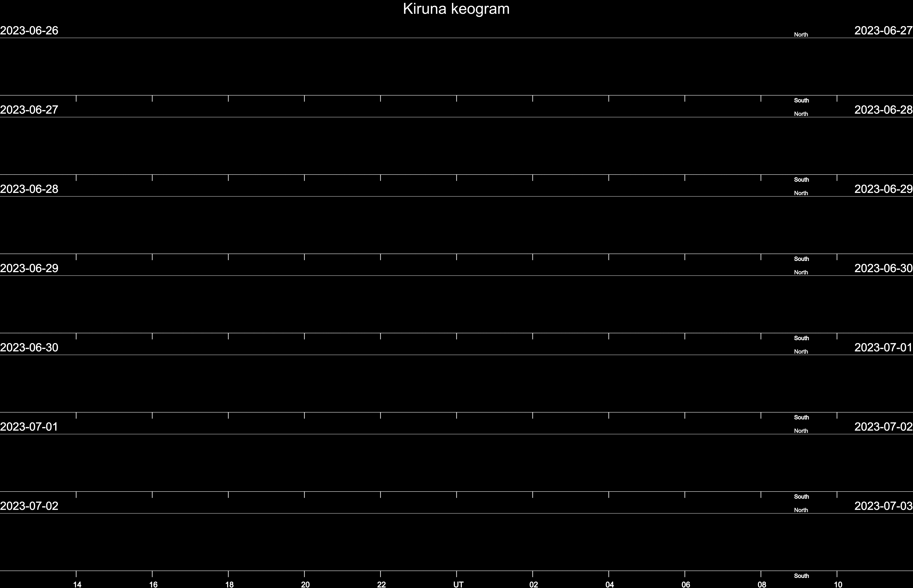Click the "14" hour axis label

tap(77, 584)
